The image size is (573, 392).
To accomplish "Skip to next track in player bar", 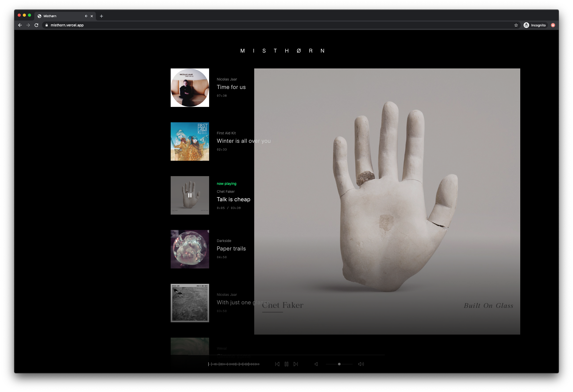I will pos(296,364).
